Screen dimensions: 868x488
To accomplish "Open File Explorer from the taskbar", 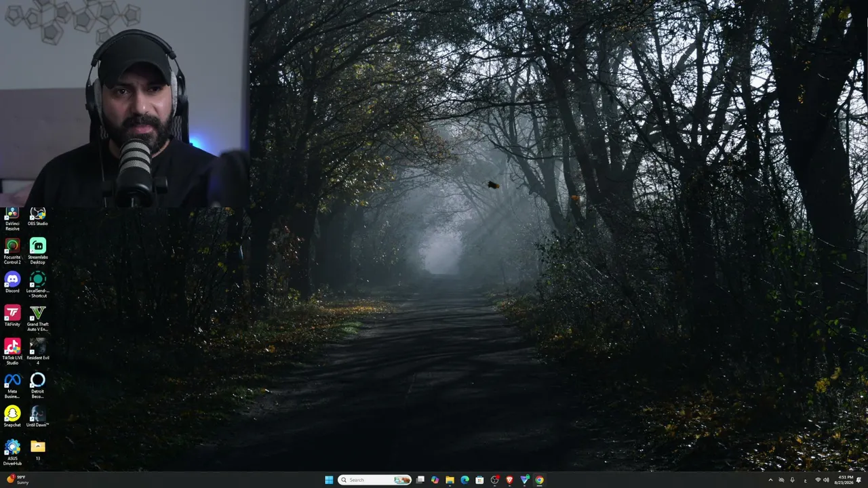I will [450, 480].
